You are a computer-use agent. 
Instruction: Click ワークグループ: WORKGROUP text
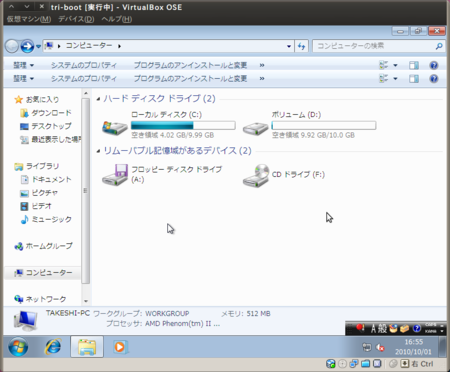[x=141, y=314]
